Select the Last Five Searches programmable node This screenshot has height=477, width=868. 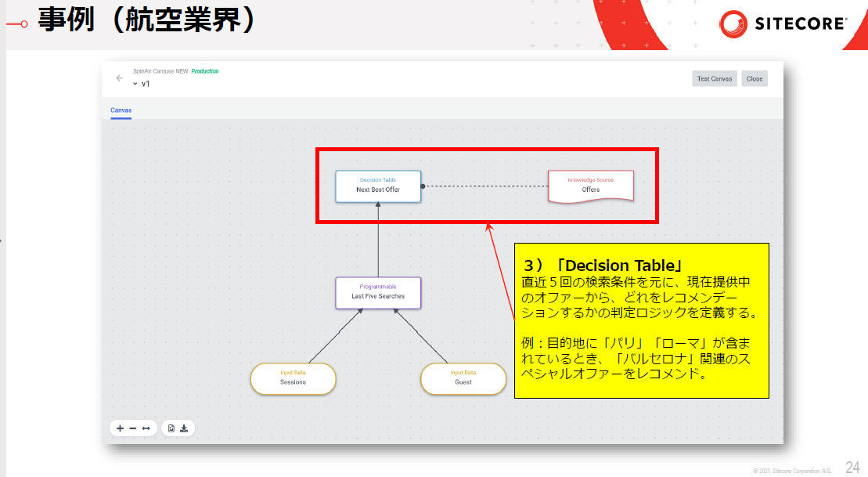click(x=378, y=292)
